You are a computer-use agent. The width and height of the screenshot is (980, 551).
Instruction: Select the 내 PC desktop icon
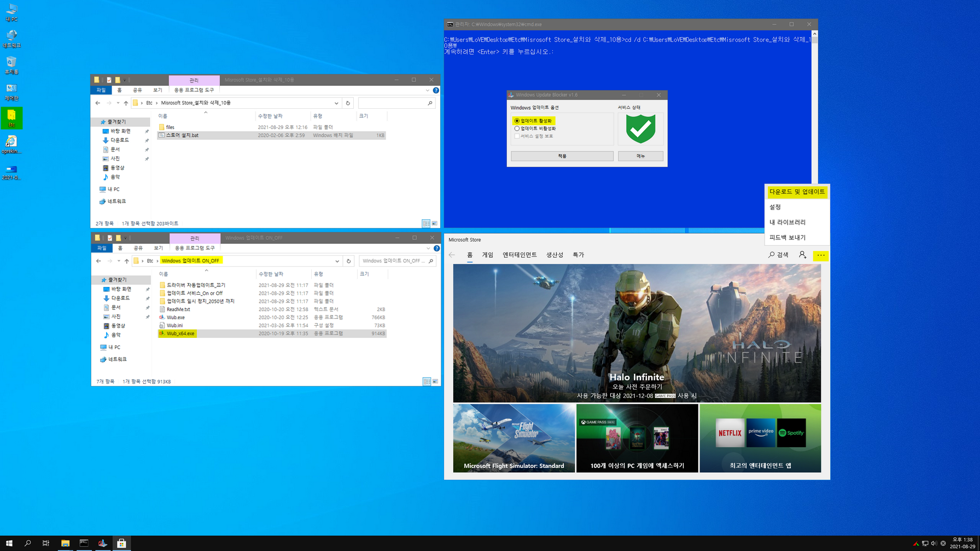click(11, 12)
